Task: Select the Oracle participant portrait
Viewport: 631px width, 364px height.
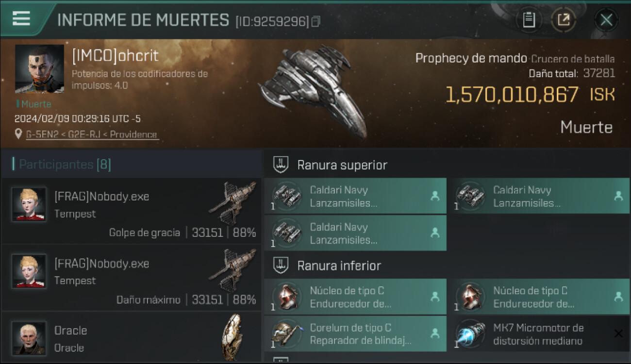Action: tap(29, 338)
